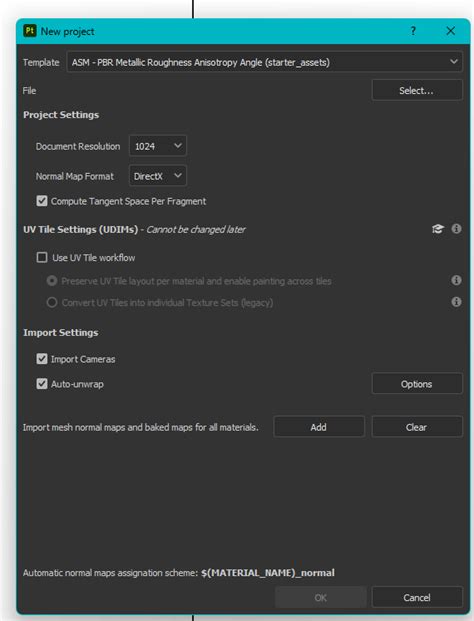Click the Import Settings heading

[61, 333]
